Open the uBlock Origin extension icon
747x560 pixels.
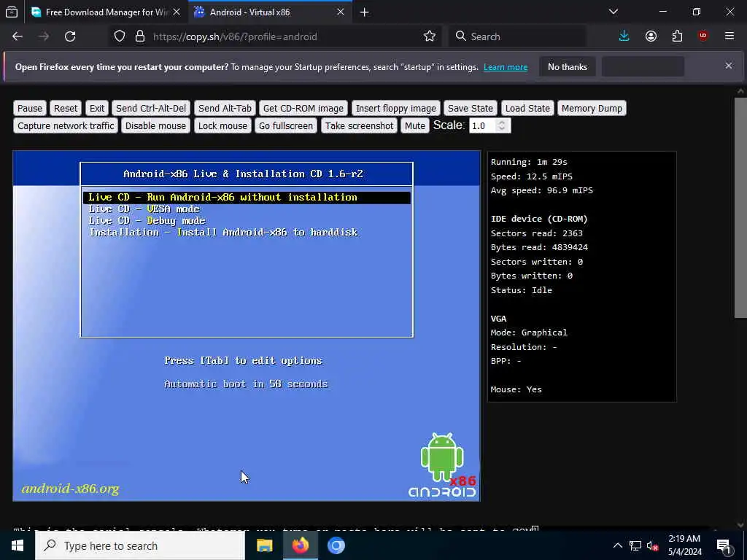(703, 36)
